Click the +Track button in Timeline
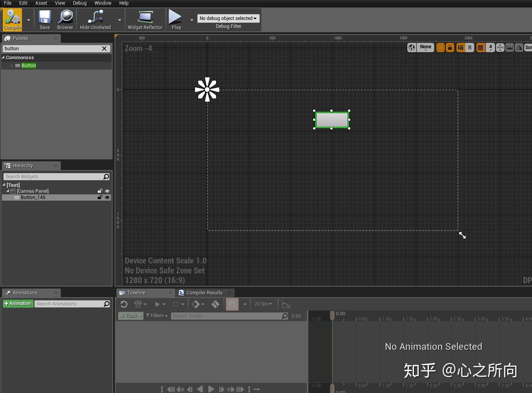Image resolution: width=532 pixels, height=393 pixels. (x=130, y=316)
